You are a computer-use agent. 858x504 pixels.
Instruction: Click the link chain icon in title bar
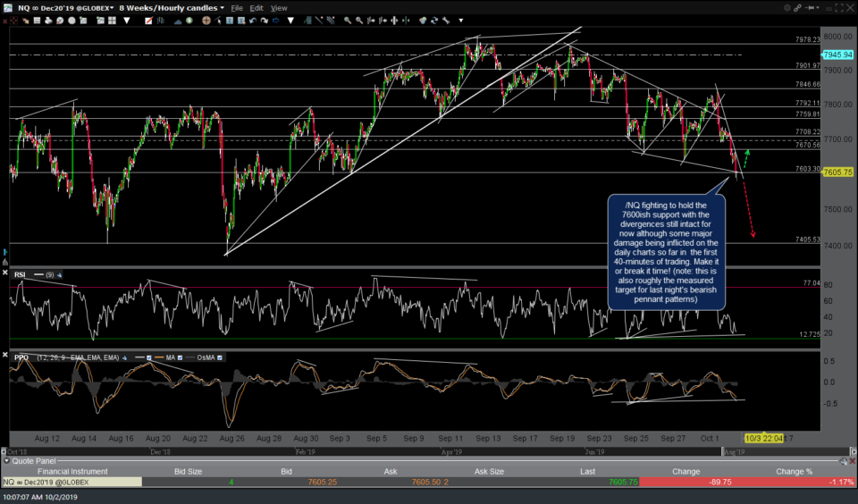pyautogui.click(x=798, y=8)
